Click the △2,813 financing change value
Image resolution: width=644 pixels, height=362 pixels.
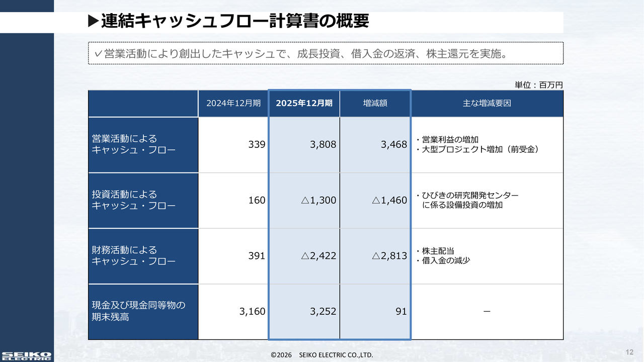pos(389,256)
